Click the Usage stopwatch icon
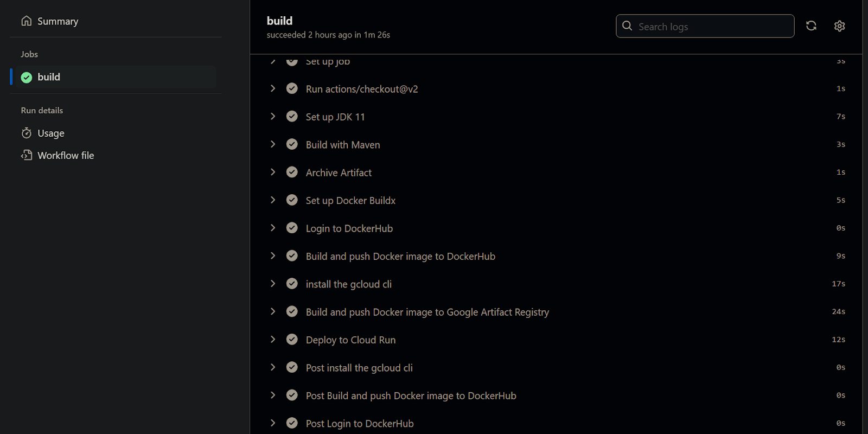Viewport: 868px width, 434px height. tap(27, 133)
